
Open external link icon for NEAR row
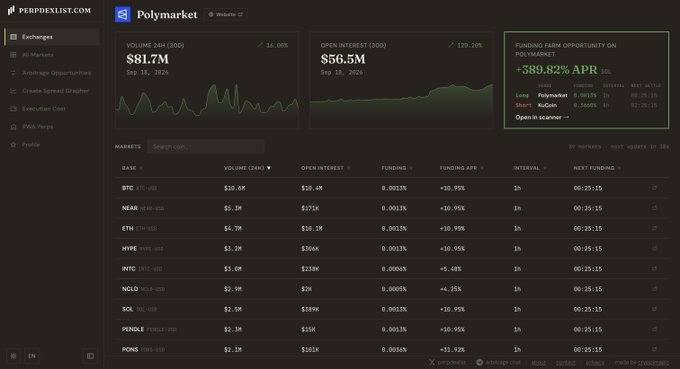pos(654,208)
